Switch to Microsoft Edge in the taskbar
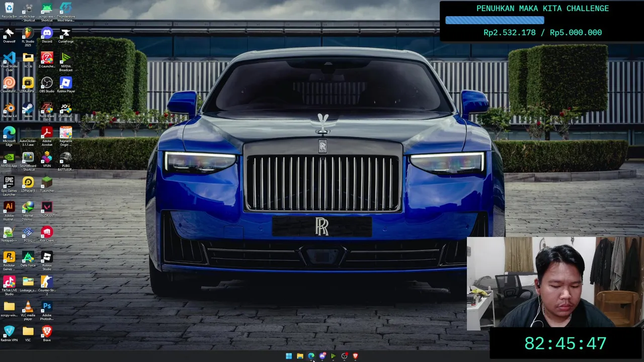644x362 pixels. coord(311,356)
